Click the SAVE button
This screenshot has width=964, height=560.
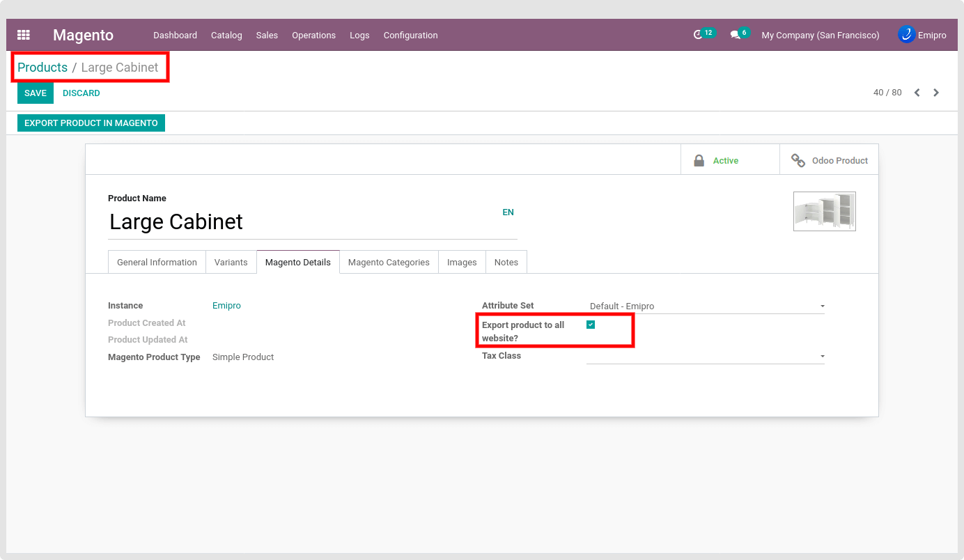pyautogui.click(x=36, y=93)
